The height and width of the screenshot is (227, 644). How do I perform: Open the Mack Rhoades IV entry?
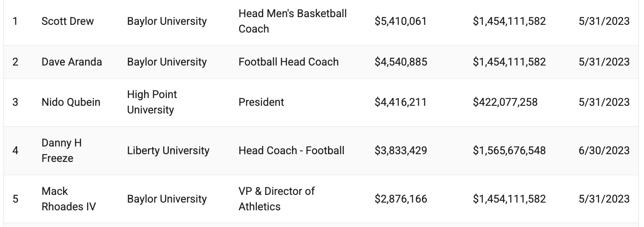69,199
